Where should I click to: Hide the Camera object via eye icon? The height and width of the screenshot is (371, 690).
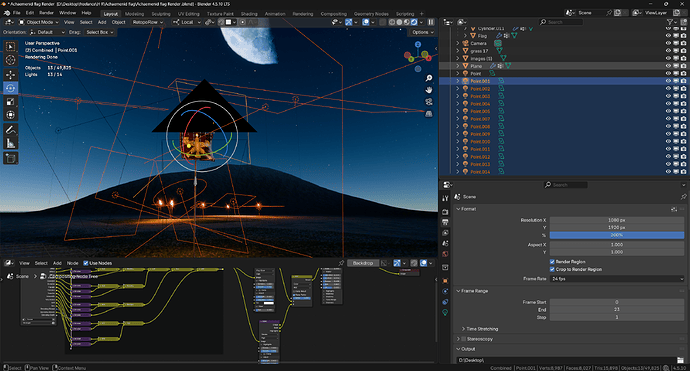tap(668, 43)
